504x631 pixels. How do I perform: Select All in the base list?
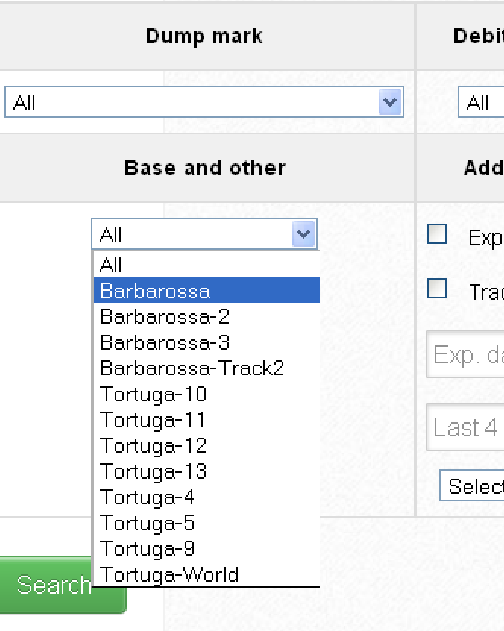click(207, 264)
